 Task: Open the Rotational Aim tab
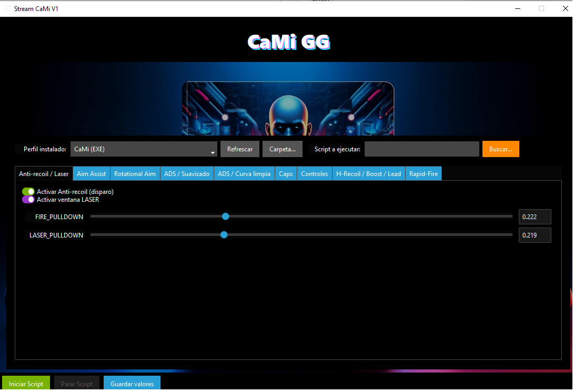point(135,173)
